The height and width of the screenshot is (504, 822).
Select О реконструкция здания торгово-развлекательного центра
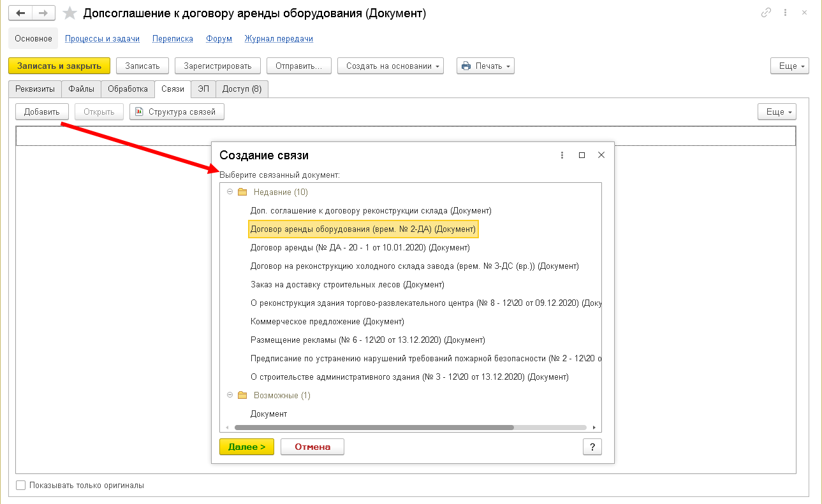click(425, 303)
